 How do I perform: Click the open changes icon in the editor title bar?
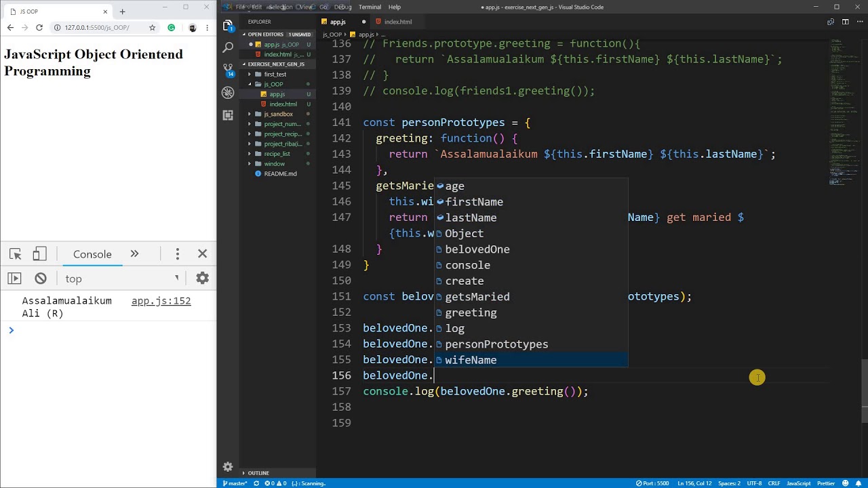pos(831,22)
